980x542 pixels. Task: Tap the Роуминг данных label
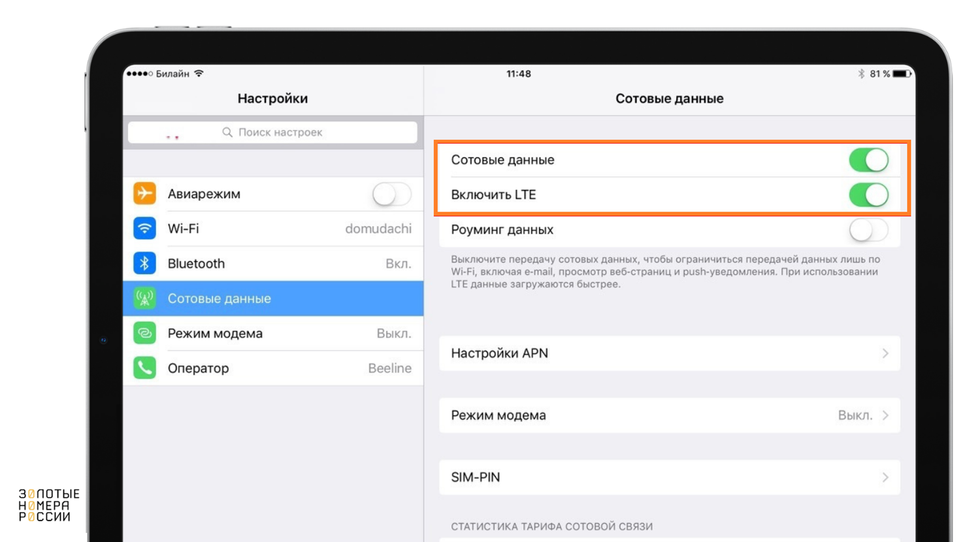click(x=502, y=230)
